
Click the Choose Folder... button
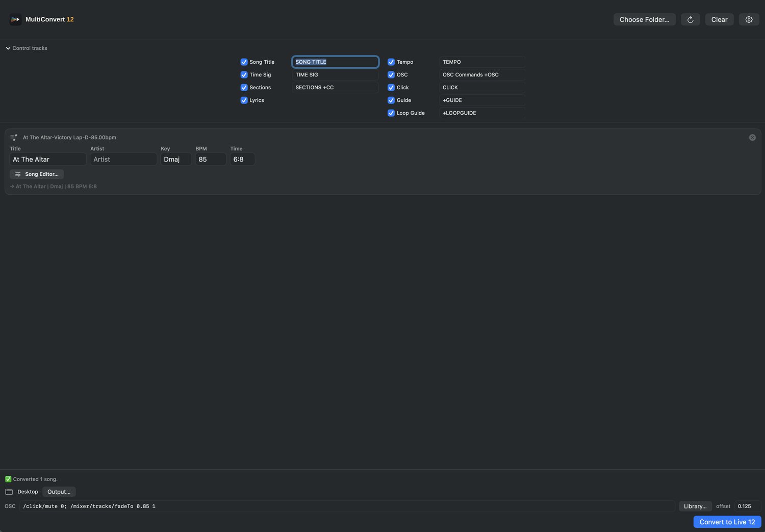pos(645,19)
